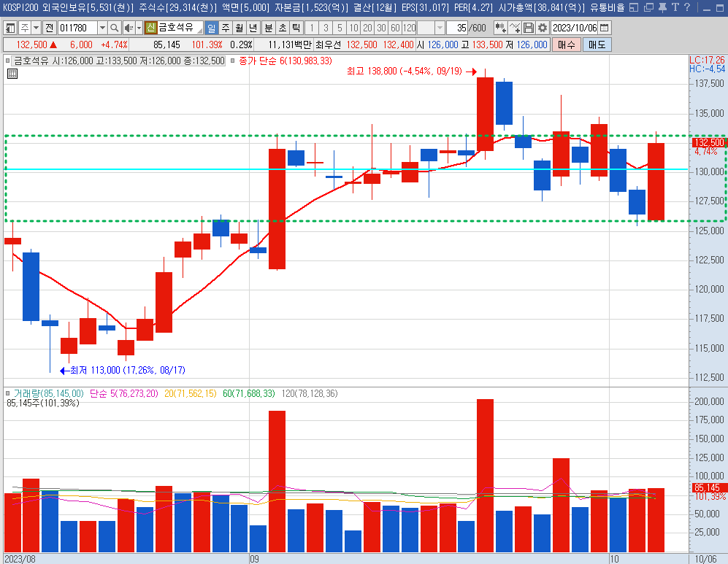This screenshot has height=564, width=728.
Task: Switch to the 틱 tick chart tab
Action: (x=296, y=28)
